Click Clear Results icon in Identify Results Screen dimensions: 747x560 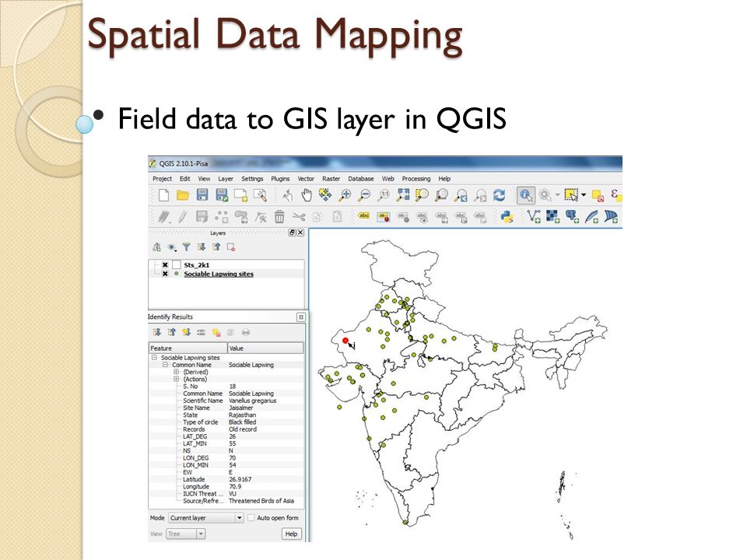pyautogui.click(x=216, y=332)
